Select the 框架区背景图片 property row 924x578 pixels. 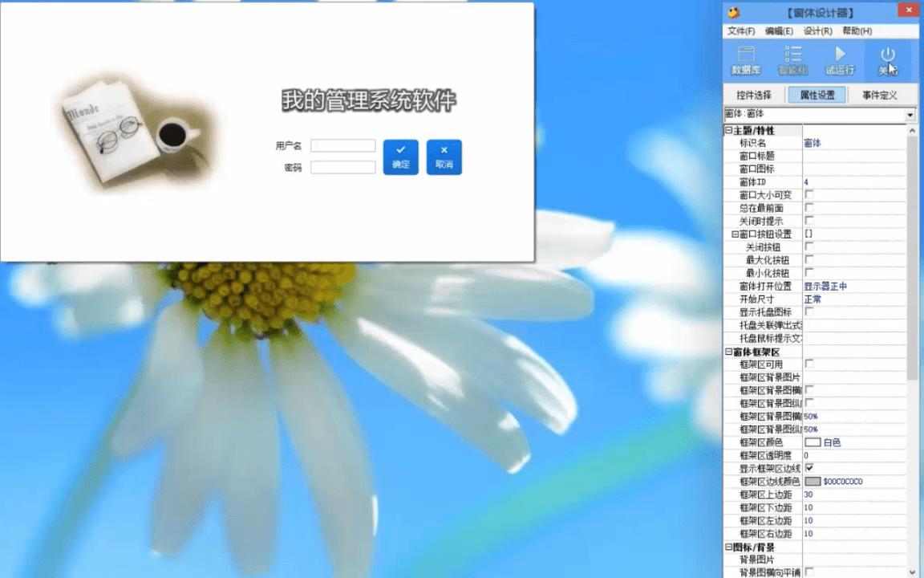(815, 377)
